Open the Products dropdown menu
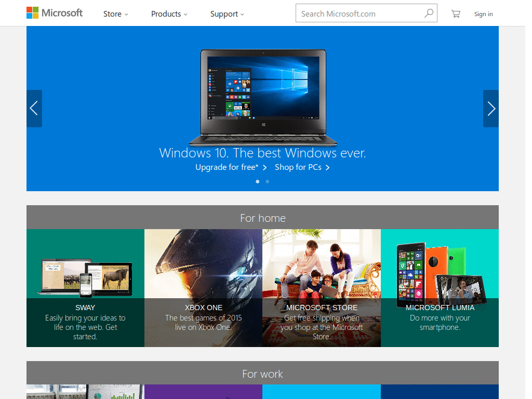Viewport: 532px width, 399px height. click(169, 14)
